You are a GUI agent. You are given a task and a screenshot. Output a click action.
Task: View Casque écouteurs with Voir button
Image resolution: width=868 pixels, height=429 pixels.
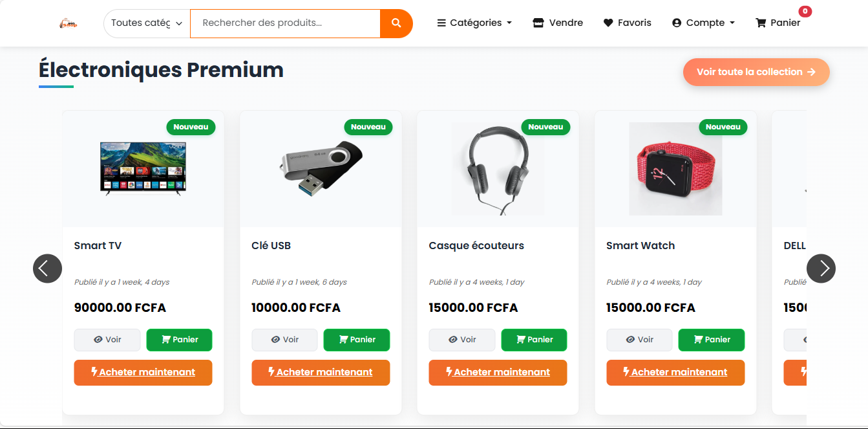tap(461, 340)
